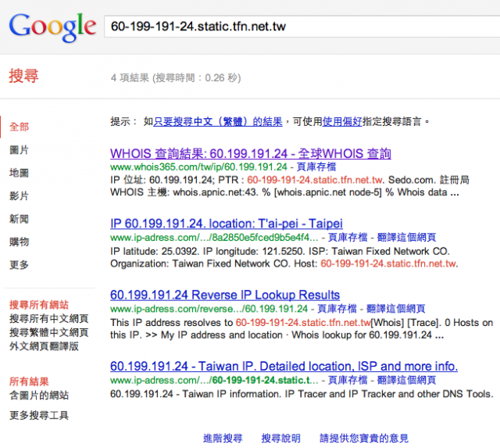Screen dimensions: 500x448
Task: Select the 全部 search category
Action: (x=19, y=127)
